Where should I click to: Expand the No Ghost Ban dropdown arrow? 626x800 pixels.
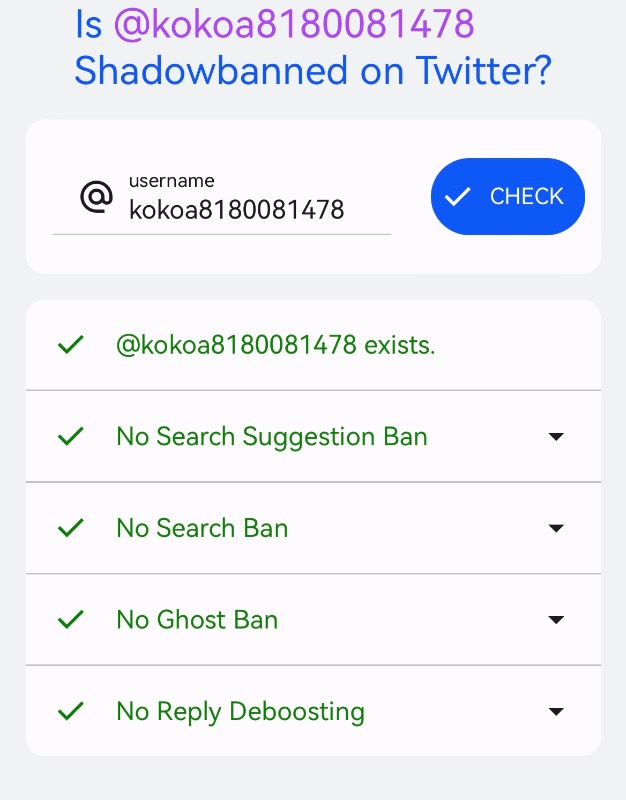(x=556, y=620)
